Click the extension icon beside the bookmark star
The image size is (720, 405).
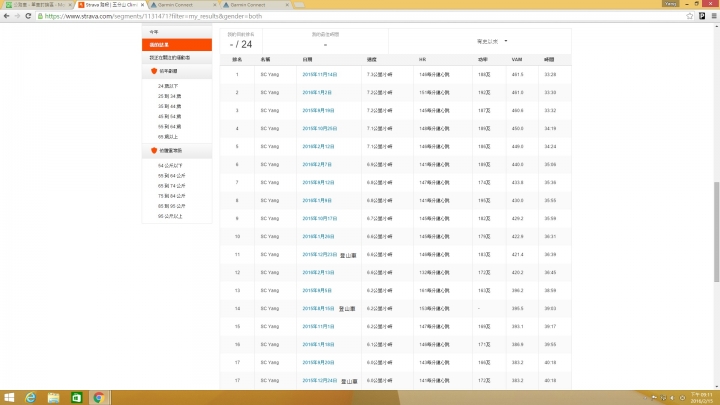(702, 16)
